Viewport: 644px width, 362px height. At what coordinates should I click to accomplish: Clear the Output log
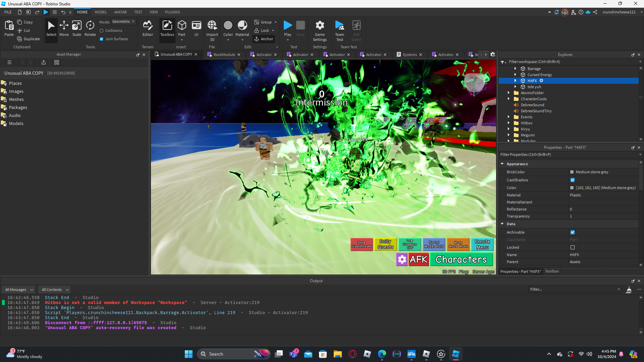(629, 290)
